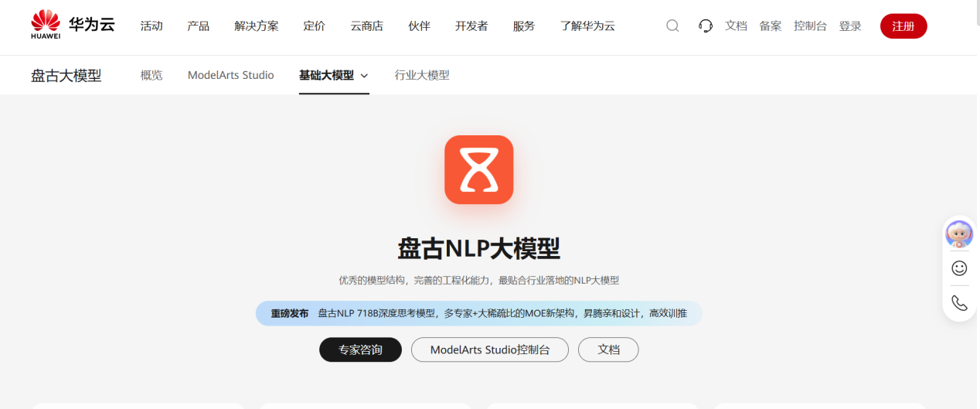This screenshot has height=409, width=980.
Task: Open the 伙伴 menu
Action: (420, 26)
